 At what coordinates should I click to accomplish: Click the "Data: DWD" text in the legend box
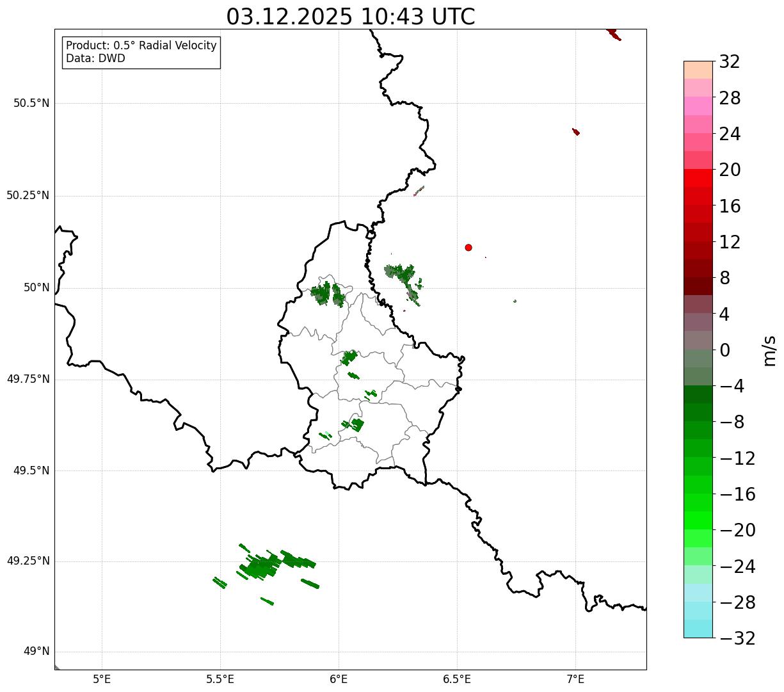coord(96,59)
